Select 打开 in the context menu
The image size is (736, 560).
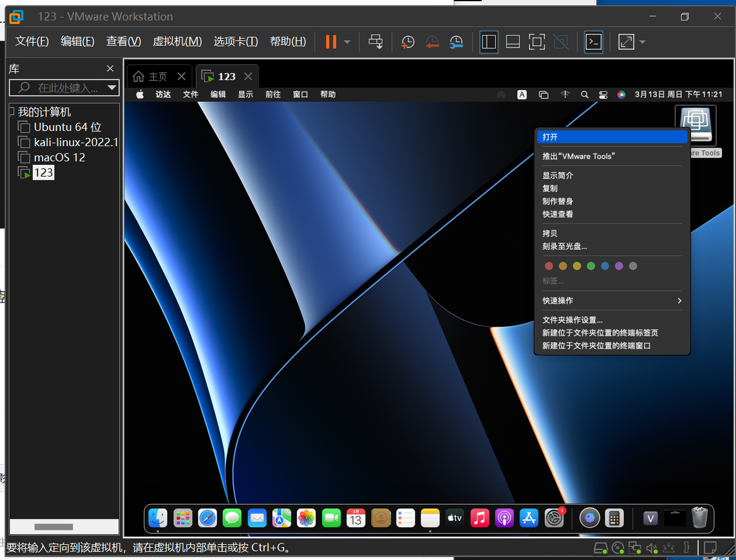612,137
